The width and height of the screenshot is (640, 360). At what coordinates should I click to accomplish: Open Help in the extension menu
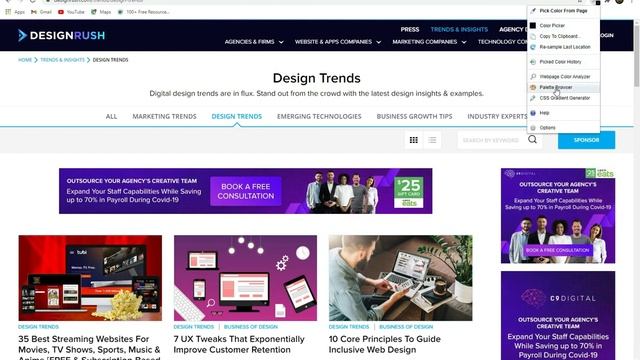544,113
